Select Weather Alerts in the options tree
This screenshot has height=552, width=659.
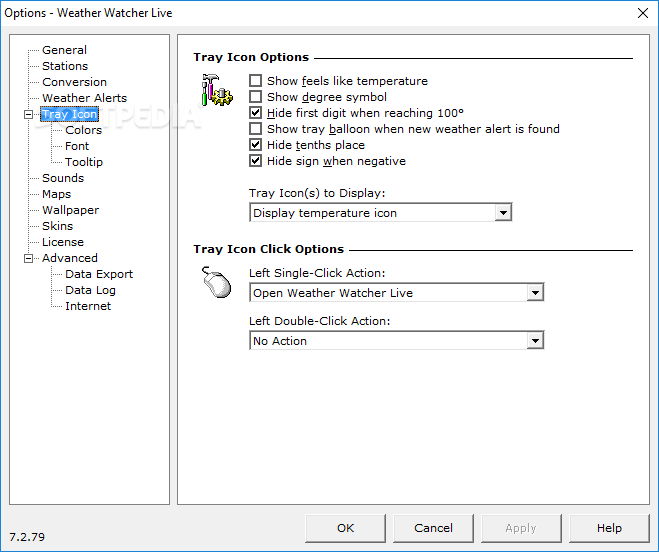point(84,98)
